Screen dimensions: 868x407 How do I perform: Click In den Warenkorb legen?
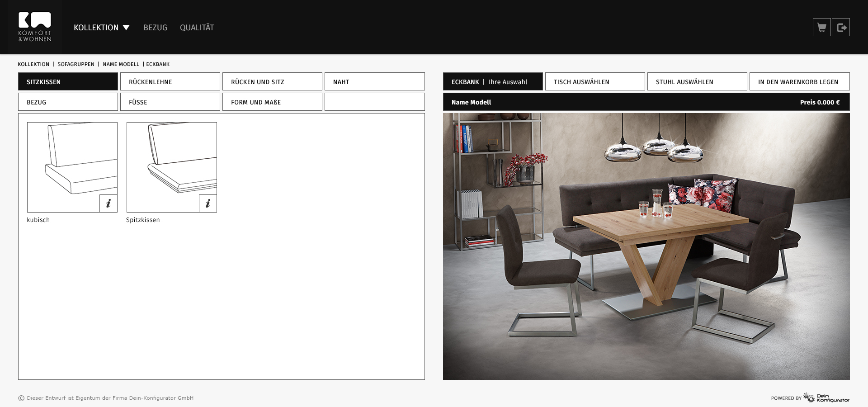(799, 82)
